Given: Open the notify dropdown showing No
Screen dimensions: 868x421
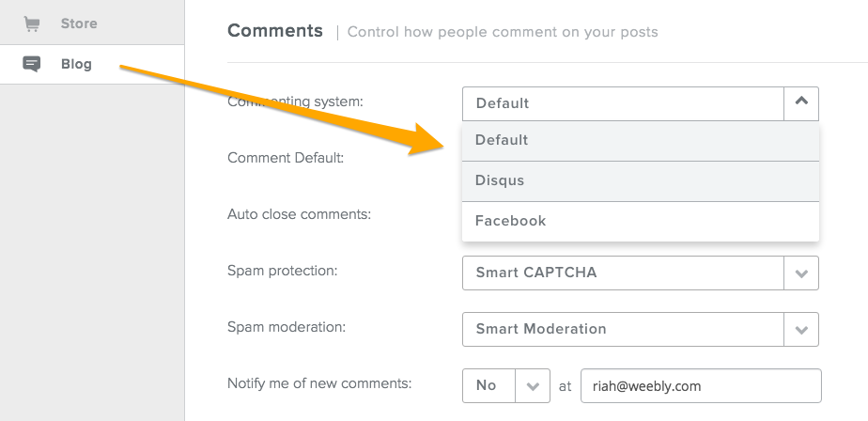Looking at the screenshot, I should coord(488,385).
